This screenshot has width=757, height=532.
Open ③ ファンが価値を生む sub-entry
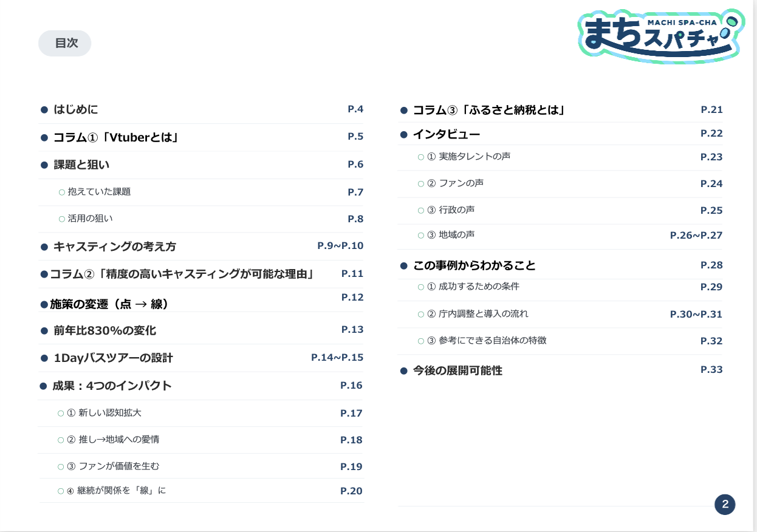coord(113,466)
